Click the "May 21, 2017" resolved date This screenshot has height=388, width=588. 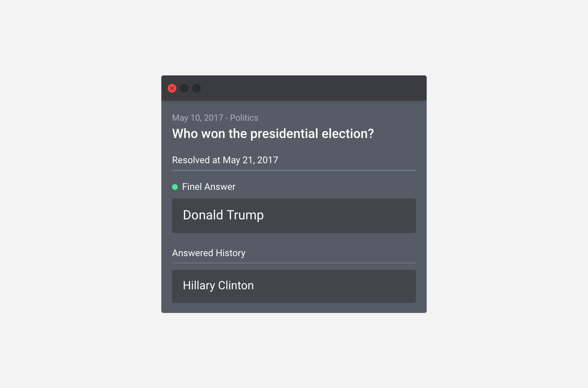(250, 160)
